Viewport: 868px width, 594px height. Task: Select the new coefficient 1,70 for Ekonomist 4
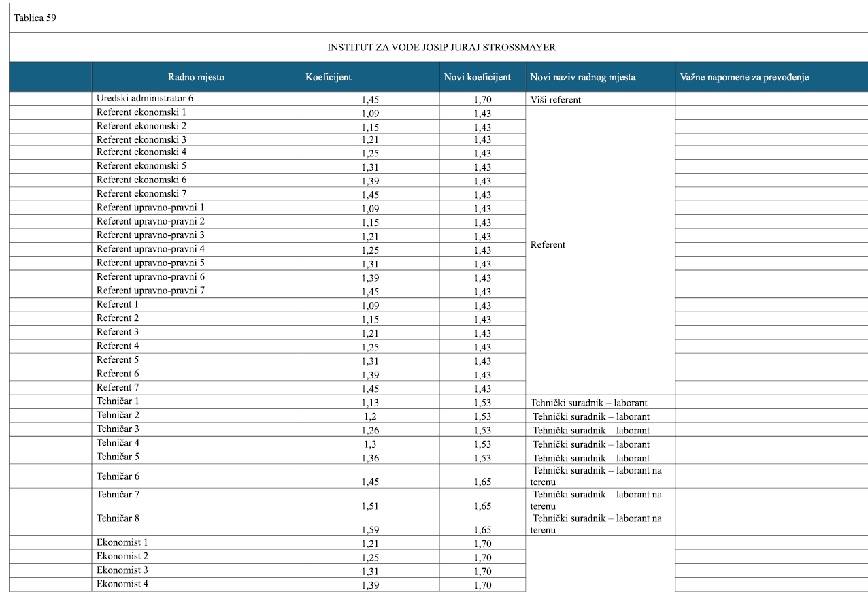click(482, 585)
